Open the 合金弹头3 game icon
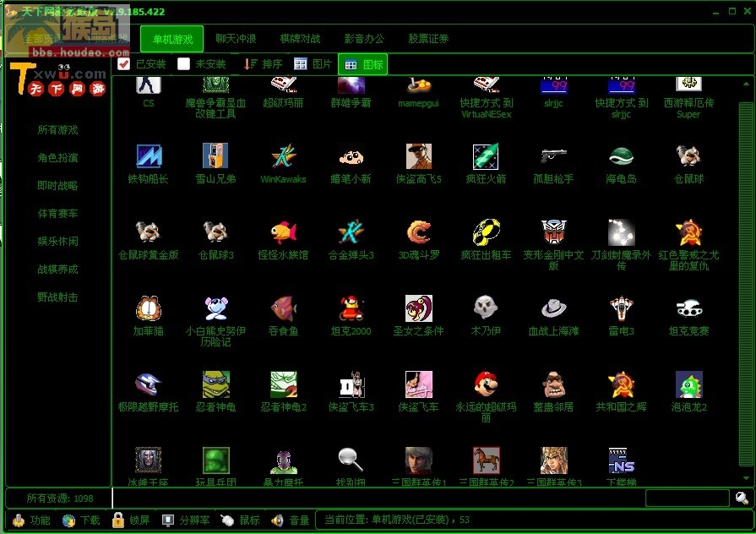 pyautogui.click(x=351, y=232)
